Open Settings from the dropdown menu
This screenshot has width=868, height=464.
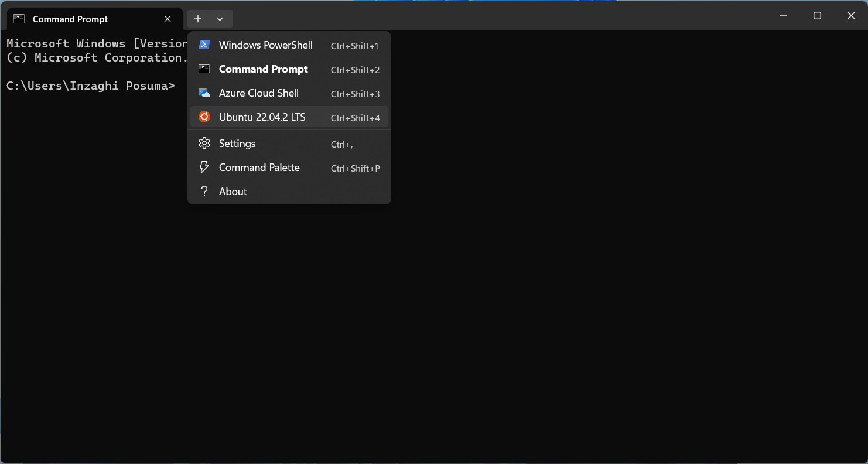tap(289, 144)
